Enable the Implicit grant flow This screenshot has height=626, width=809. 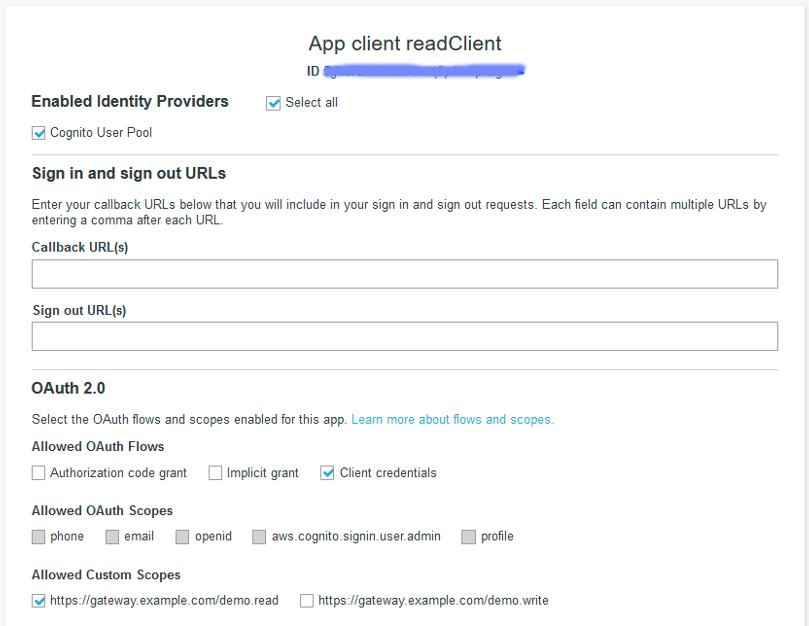coord(215,472)
